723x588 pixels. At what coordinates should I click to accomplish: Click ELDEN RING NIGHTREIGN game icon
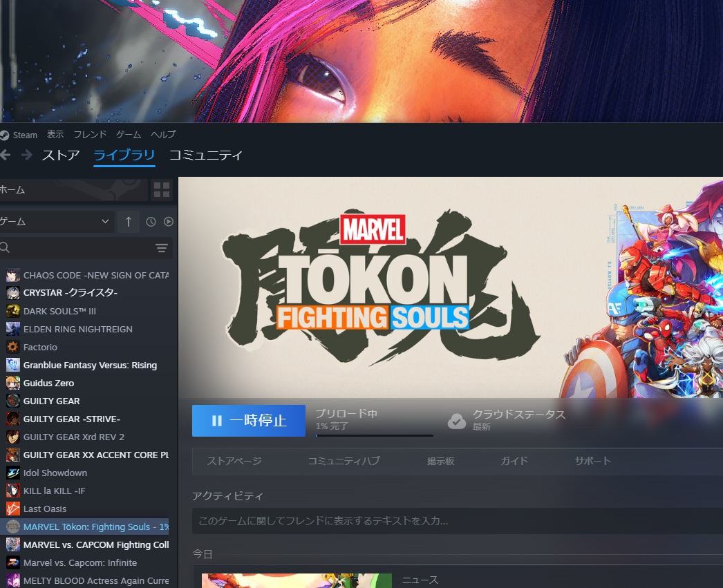click(x=13, y=329)
